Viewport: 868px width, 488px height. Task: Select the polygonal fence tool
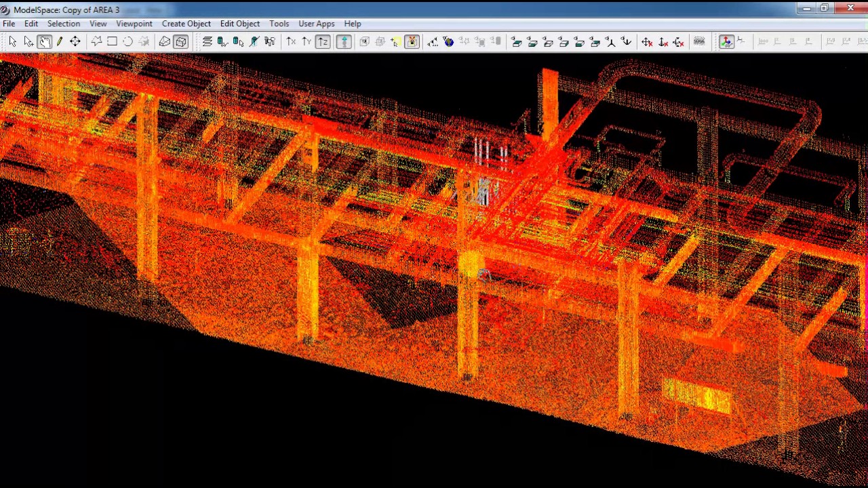click(x=96, y=42)
